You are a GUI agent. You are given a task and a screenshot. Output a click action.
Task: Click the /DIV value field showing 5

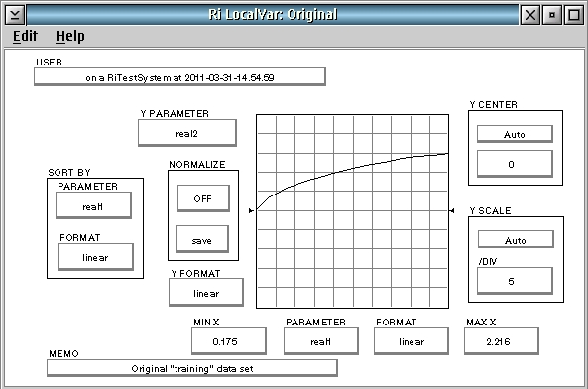(x=515, y=281)
